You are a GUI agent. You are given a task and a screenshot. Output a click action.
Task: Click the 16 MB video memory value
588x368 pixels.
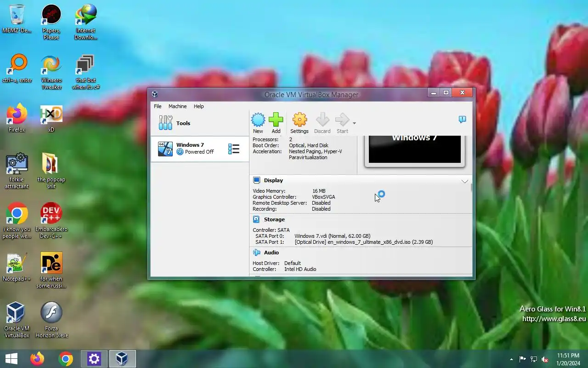click(x=319, y=191)
